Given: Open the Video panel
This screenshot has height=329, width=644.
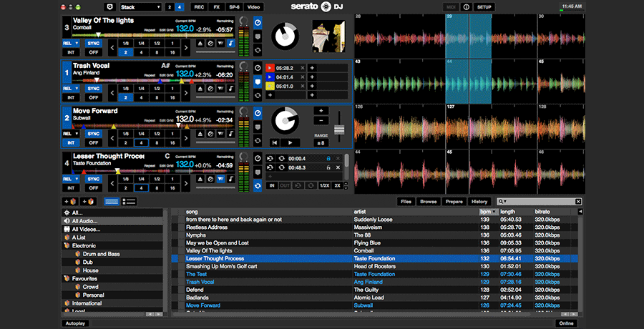Looking at the screenshot, I should tap(254, 7).
